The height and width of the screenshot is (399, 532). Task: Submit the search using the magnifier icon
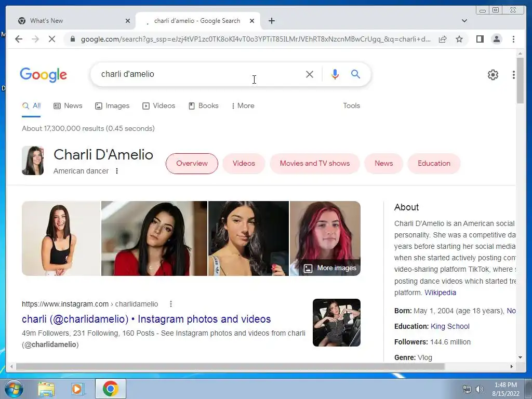pos(355,74)
